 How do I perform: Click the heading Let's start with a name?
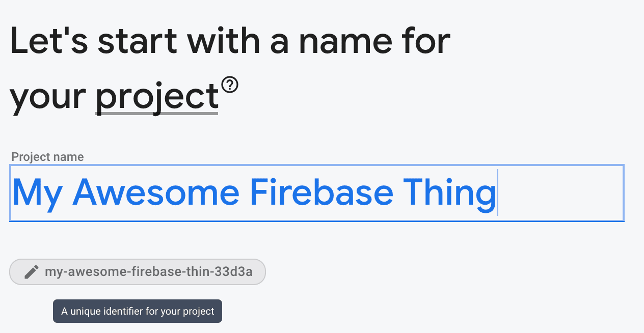coord(229,41)
